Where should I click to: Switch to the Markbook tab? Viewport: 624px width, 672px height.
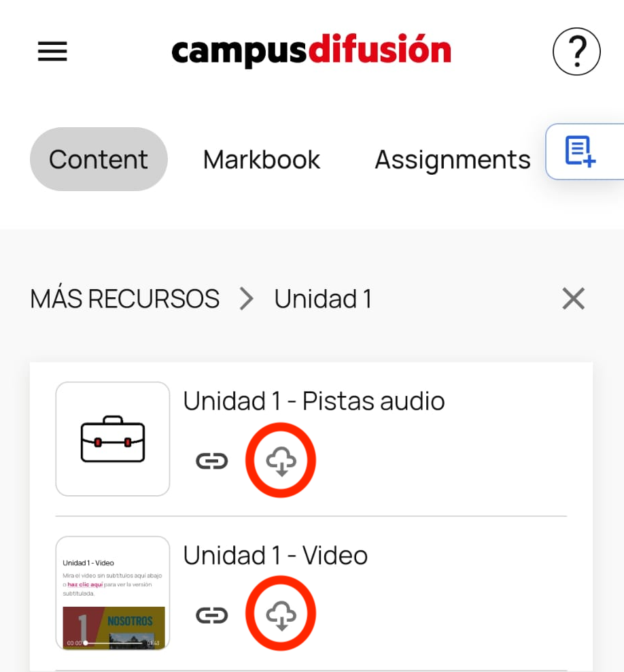pyautogui.click(x=262, y=159)
